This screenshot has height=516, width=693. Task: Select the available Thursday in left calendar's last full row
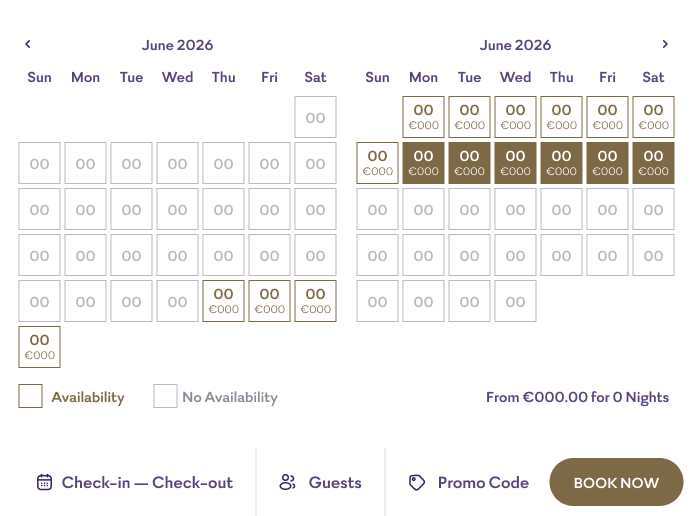pyautogui.click(x=223, y=301)
